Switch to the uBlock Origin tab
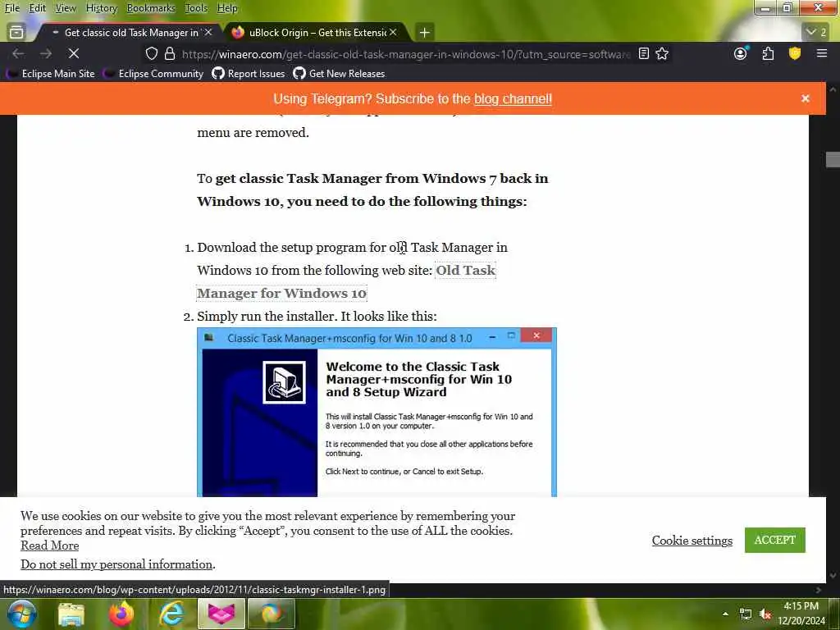840x630 pixels. 316,33
